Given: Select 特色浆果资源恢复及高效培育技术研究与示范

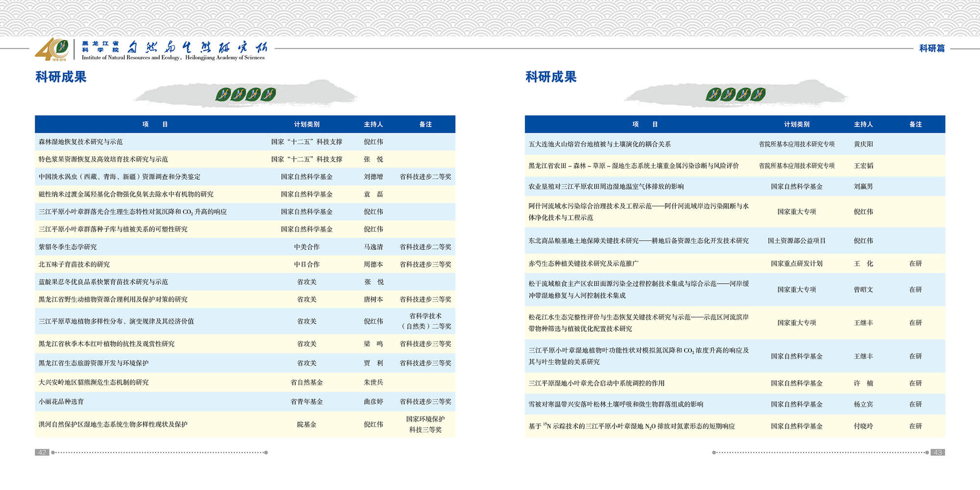Looking at the screenshot, I should (103, 159).
